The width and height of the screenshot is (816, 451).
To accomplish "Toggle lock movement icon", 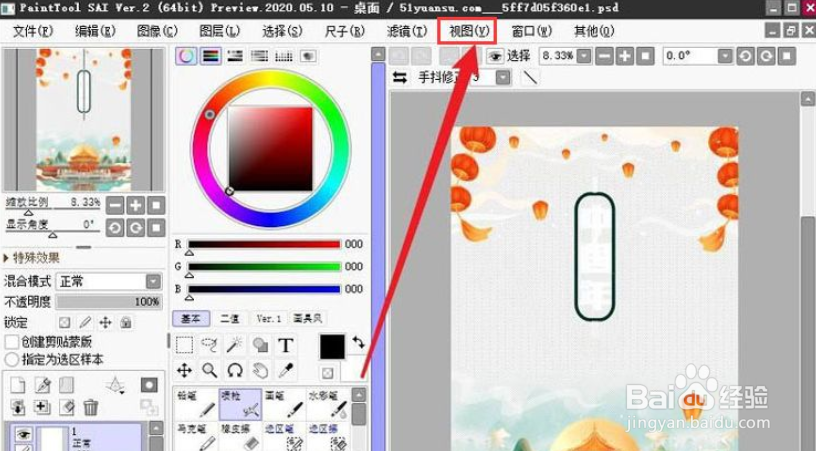I will pos(105,323).
